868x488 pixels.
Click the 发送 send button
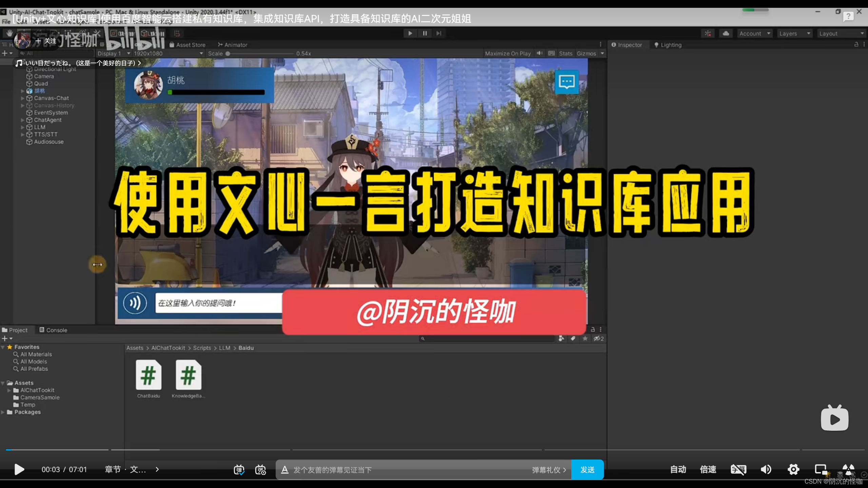pos(587,470)
